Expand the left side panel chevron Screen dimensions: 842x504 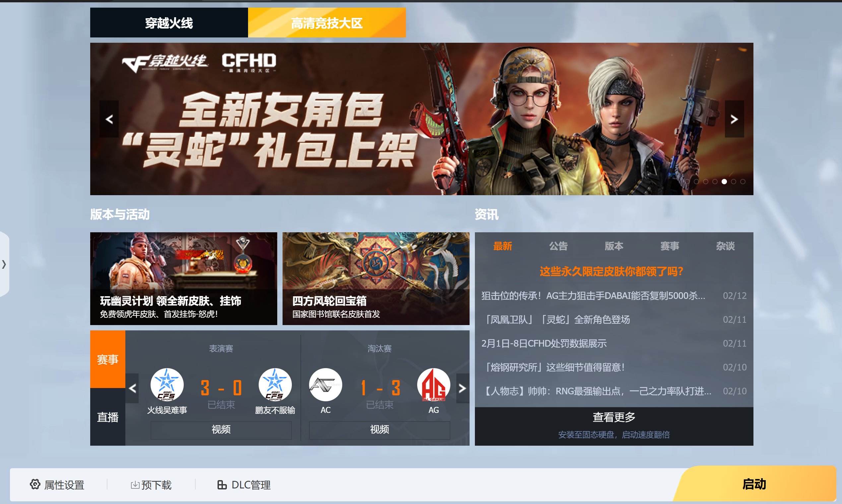pos(4,264)
